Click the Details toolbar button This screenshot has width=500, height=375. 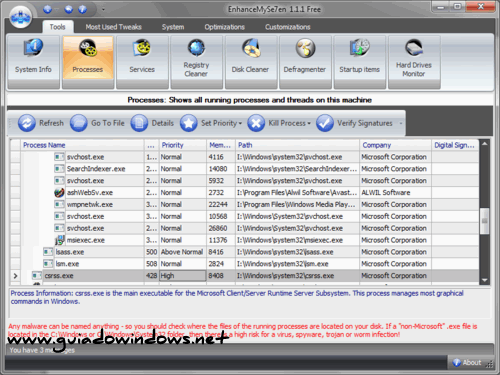pos(152,123)
